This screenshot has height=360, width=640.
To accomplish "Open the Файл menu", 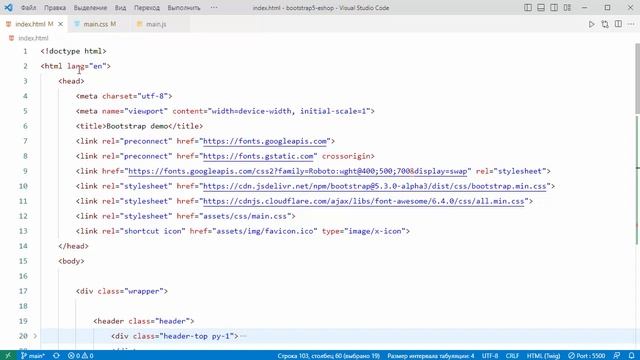I will coord(28,8).
